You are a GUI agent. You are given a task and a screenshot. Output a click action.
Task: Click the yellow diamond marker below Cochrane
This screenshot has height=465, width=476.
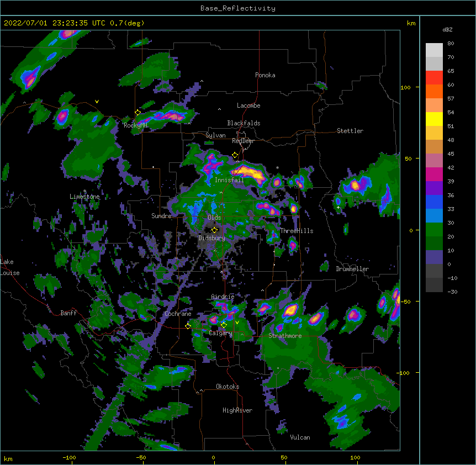[188, 326]
